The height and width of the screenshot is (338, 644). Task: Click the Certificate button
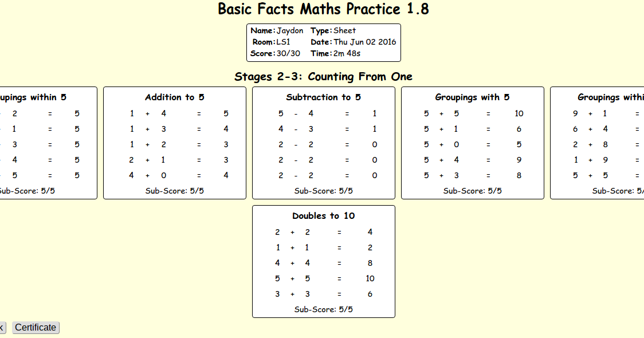(36, 327)
